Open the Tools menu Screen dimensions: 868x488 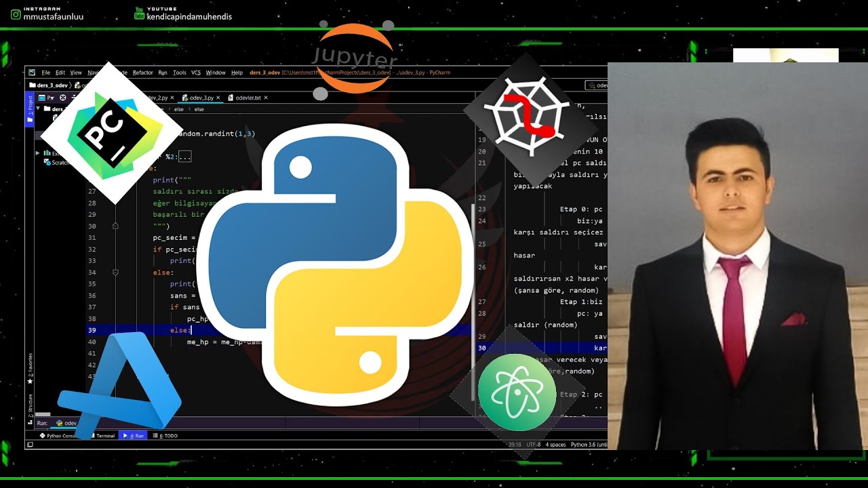coord(179,73)
